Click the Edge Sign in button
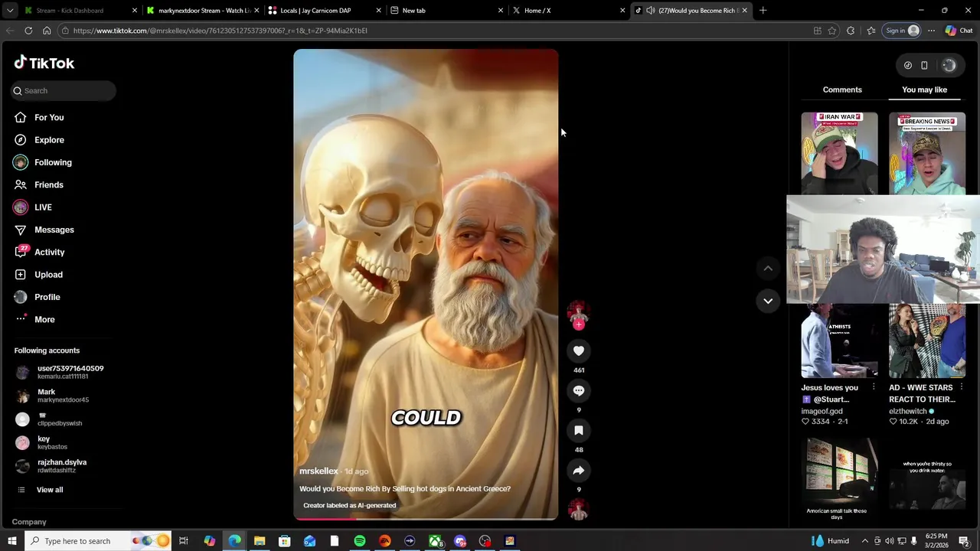The image size is (980, 551). click(x=902, y=31)
